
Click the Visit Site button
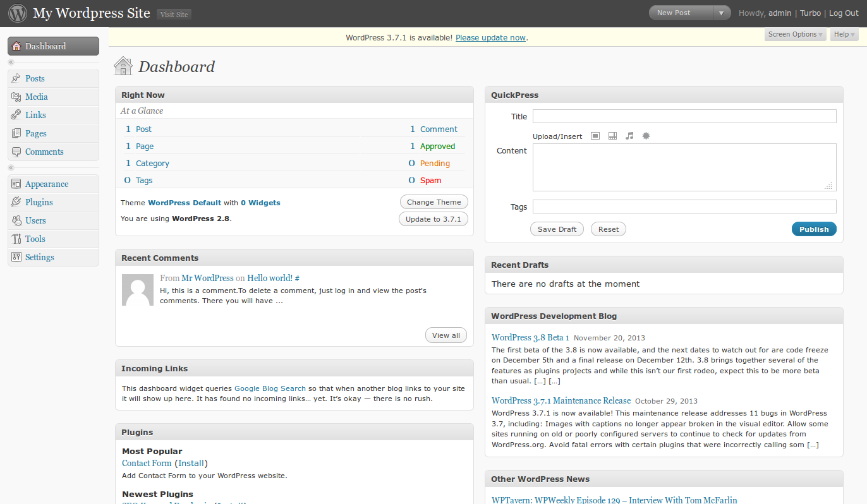[174, 15]
